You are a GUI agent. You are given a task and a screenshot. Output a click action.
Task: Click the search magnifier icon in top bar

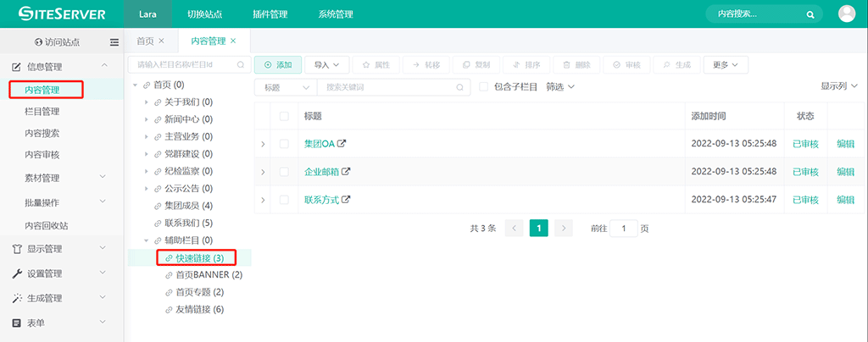[x=810, y=14]
